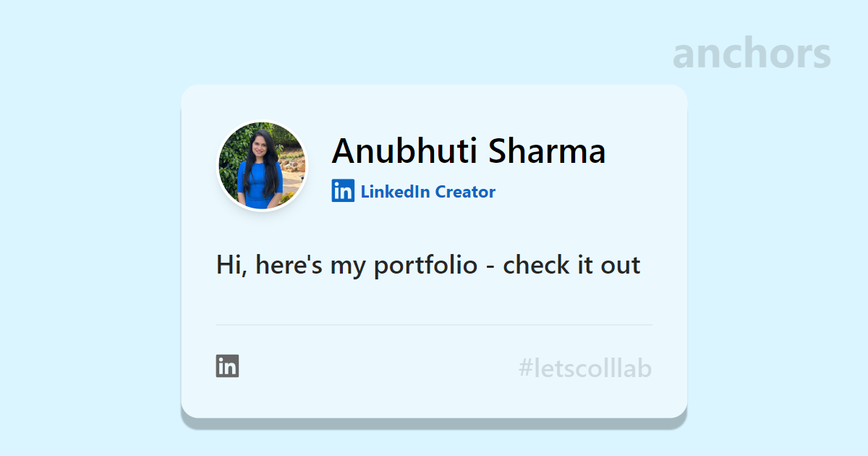The width and height of the screenshot is (868, 456).
Task: Click the word LinkedIn in the badge text
Action: click(395, 192)
